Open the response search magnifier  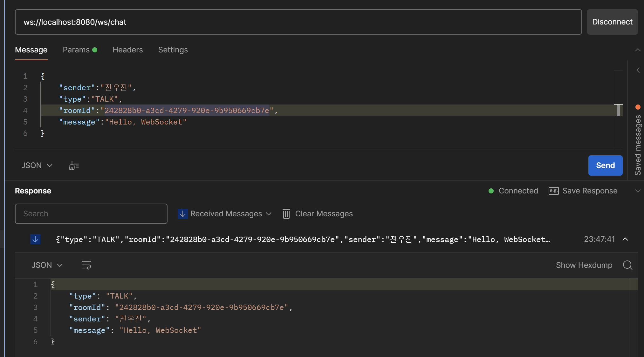627,265
